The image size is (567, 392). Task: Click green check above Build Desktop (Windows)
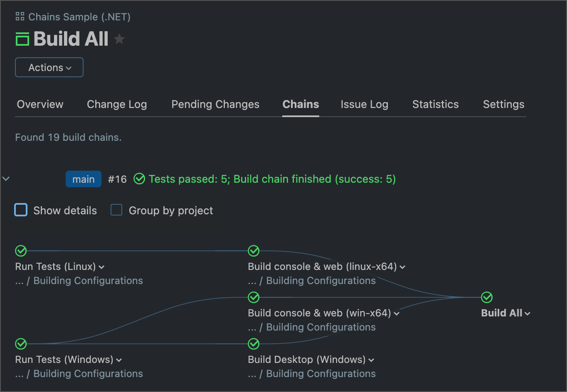click(x=254, y=344)
